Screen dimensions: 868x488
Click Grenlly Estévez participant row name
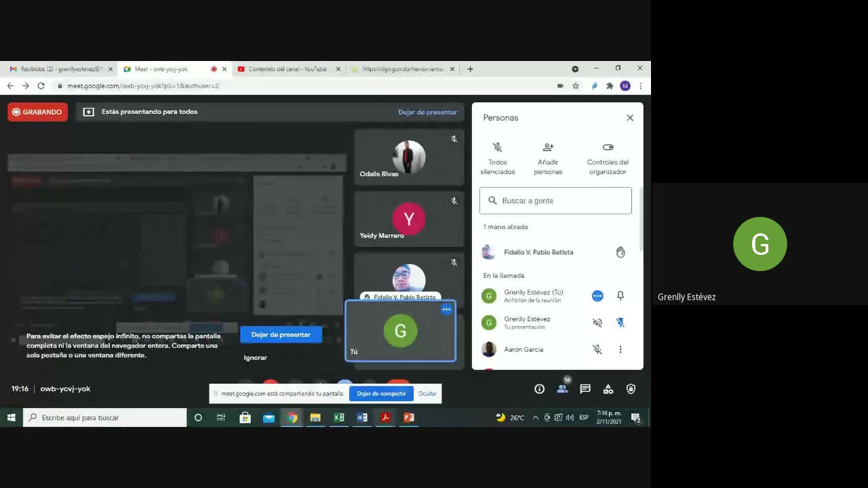pos(527,319)
